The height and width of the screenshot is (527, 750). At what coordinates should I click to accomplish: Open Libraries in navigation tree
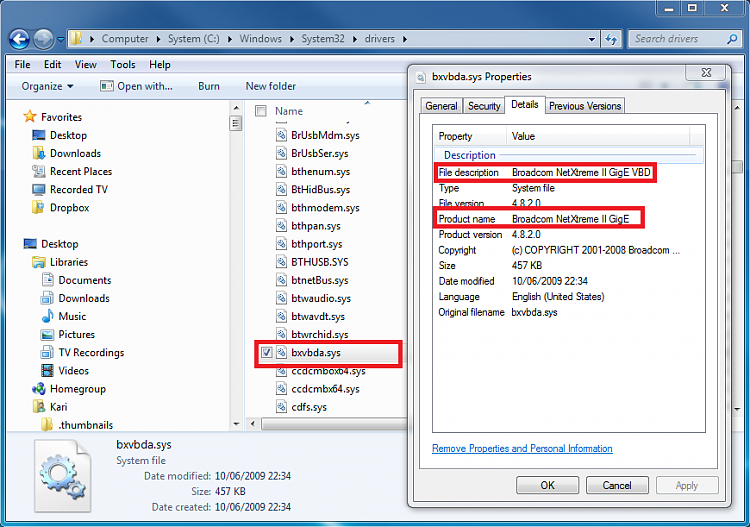[x=69, y=262]
